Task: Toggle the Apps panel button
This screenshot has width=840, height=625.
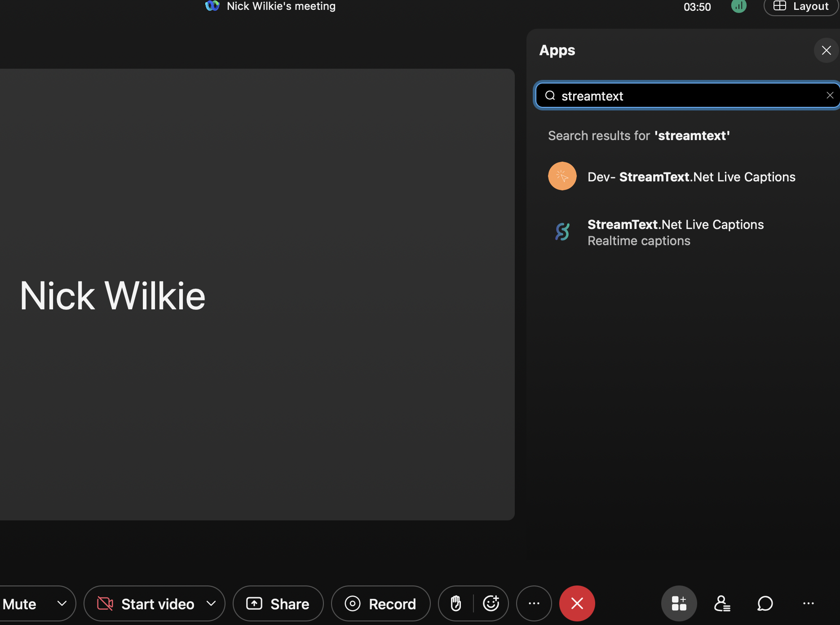Action: pos(679,603)
